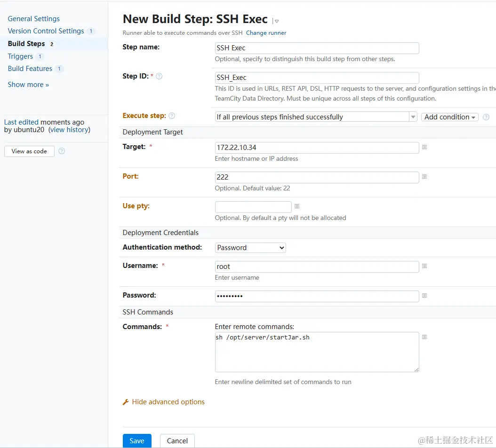The height and width of the screenshot is (448, 496).
Task: Click the Execute step help icon
Action: 172,116
